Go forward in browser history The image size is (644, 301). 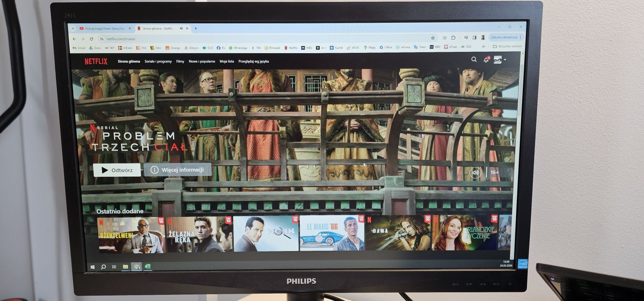point(83,39)
